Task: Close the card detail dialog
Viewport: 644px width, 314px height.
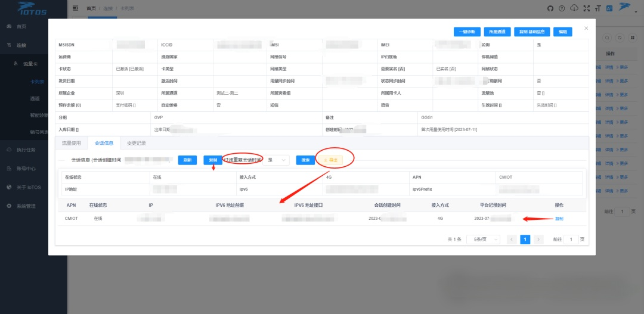Action: point(586,28)
